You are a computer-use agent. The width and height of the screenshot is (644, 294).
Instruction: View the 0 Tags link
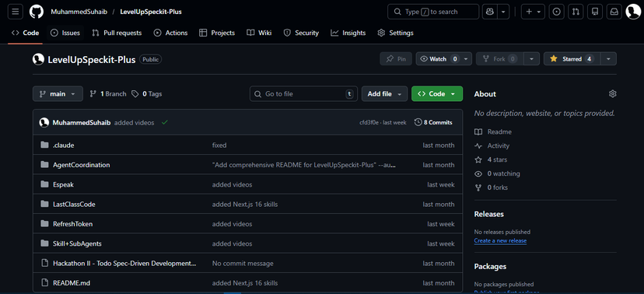coord(147,94)
